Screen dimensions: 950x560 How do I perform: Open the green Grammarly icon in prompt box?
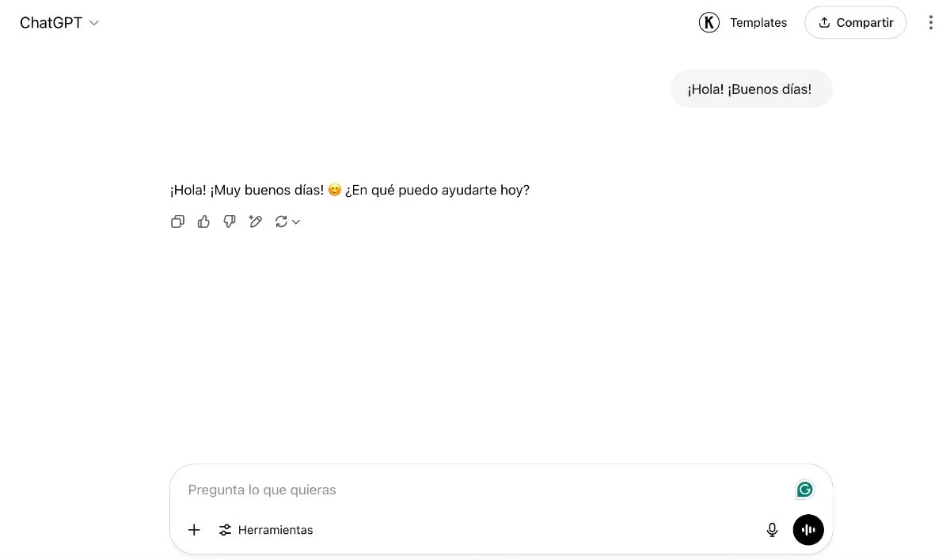(x=804, y=490)
